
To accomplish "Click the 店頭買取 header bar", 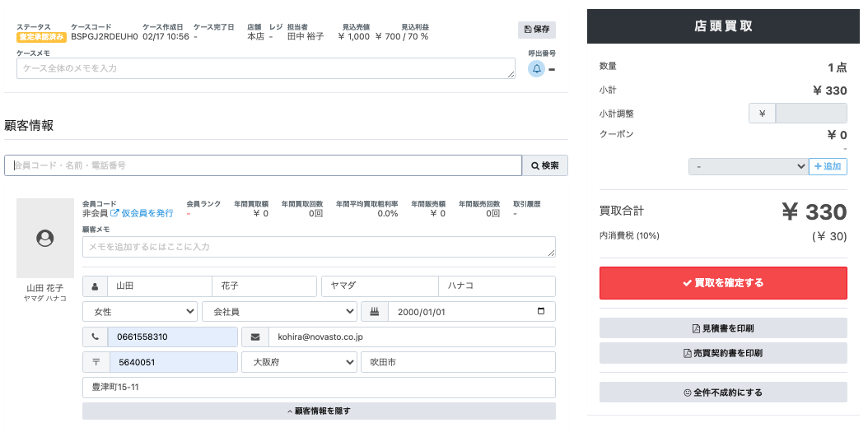I will (x=723, y=26).
